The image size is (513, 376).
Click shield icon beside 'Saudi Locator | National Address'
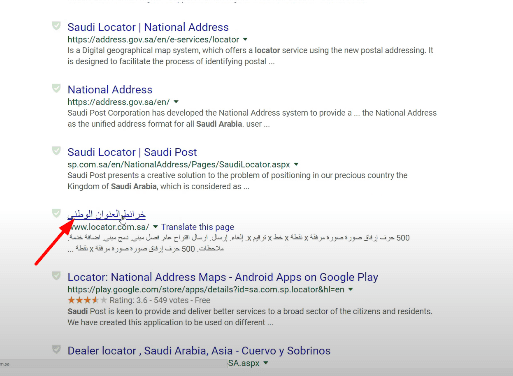point(56,26)
